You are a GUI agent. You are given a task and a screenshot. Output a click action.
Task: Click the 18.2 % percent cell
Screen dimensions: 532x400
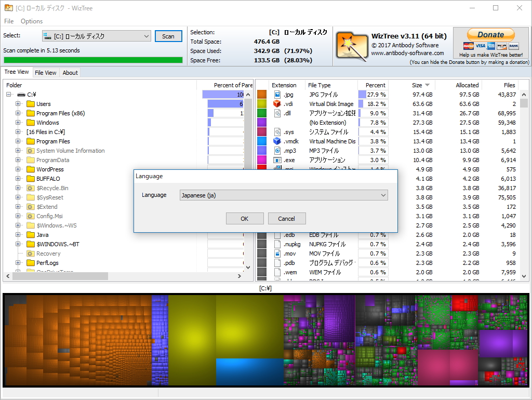tap(373, 104)
